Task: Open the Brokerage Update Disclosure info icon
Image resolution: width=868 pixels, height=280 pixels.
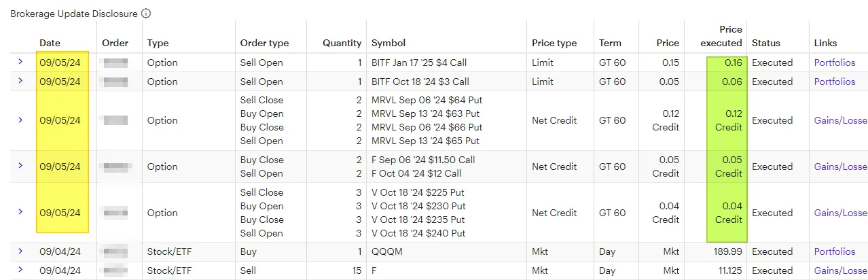Action: (x=147, y=14)
